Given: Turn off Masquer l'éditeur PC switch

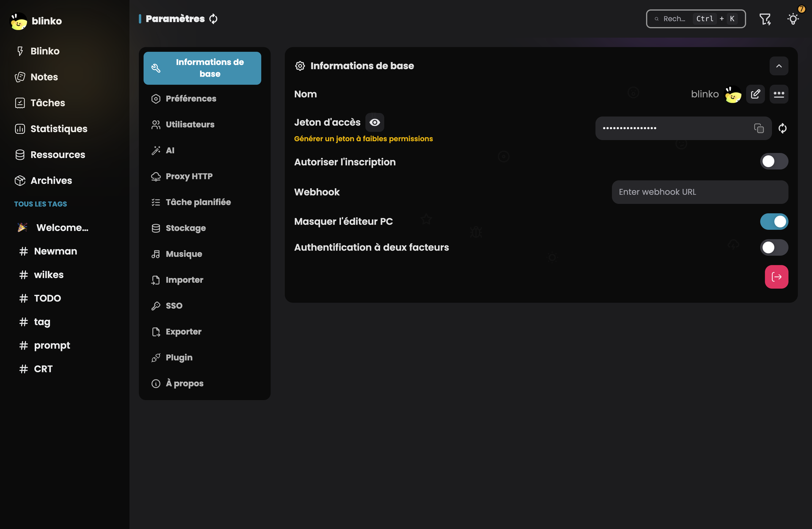Looking at the screenshot, I should 774,221.
